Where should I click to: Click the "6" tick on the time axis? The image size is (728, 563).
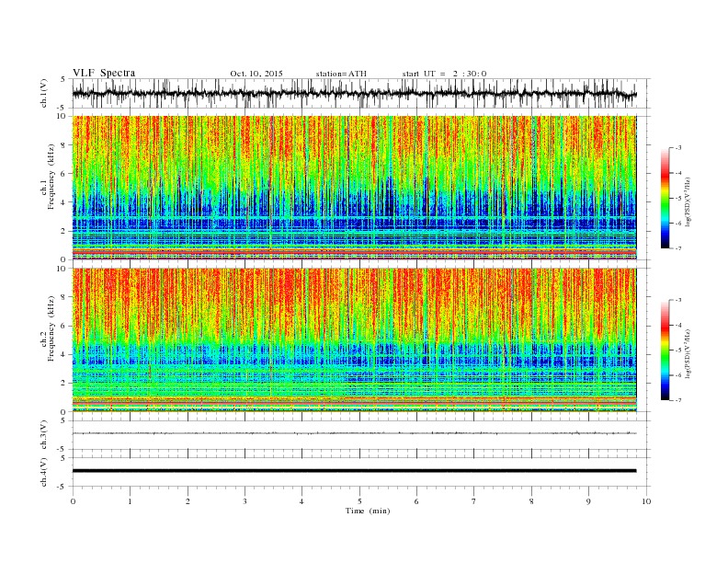(x=416, y=501)
